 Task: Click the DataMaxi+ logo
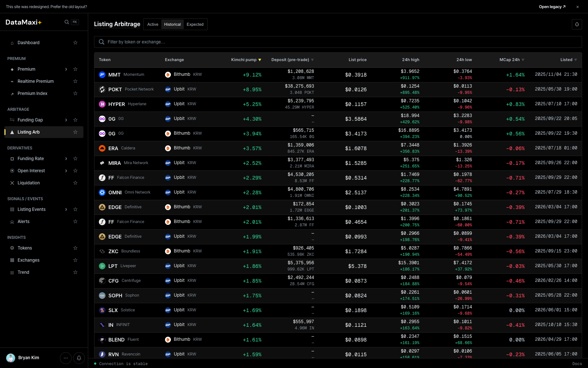tap(24, 22)
